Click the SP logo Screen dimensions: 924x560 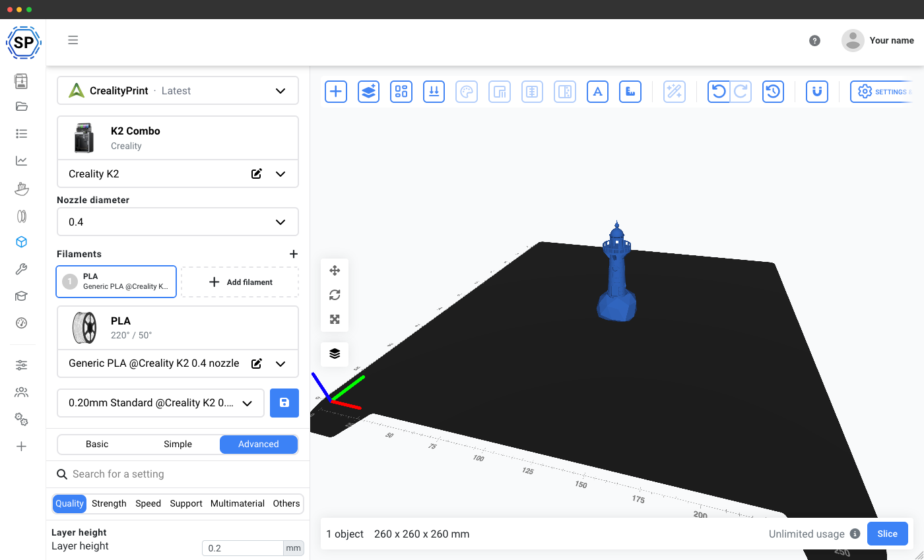(x=24, y=43)
